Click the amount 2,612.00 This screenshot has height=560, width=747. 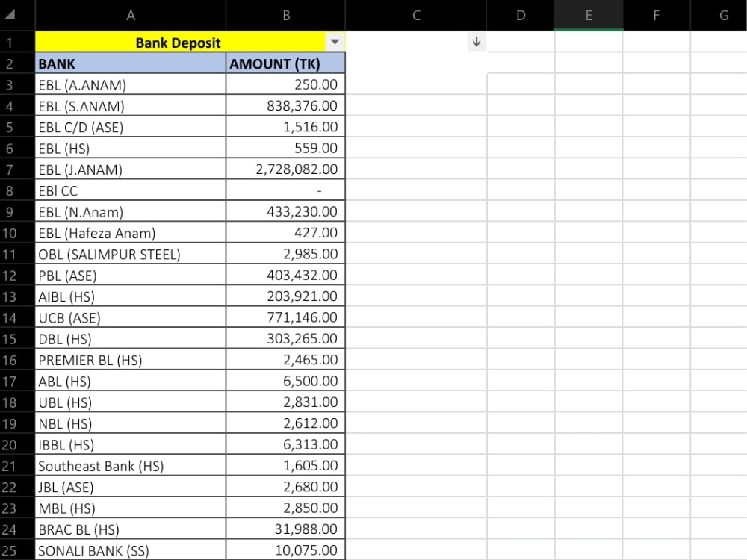coord(311,423)
